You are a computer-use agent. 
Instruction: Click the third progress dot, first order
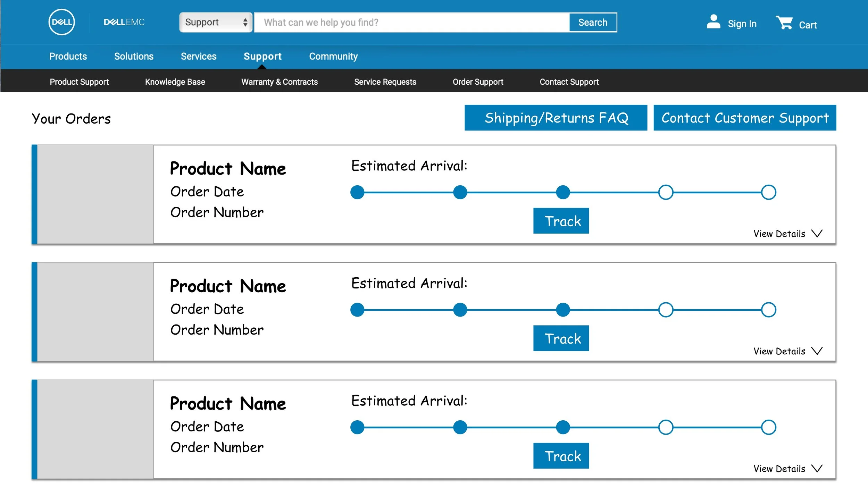coord(563,192)
